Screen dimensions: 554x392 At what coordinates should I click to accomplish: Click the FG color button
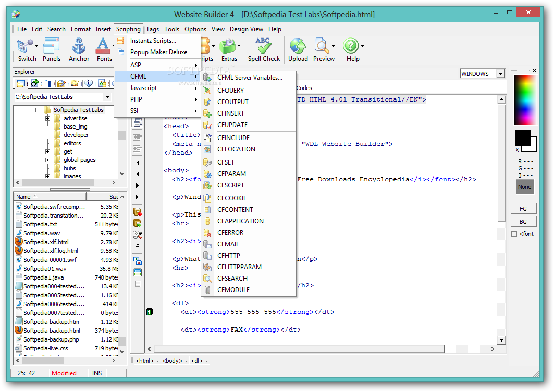(523, 209)
